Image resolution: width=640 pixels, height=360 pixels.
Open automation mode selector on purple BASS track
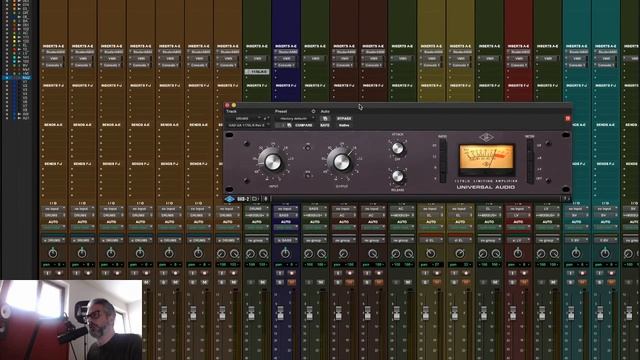[x=286, y=227]
